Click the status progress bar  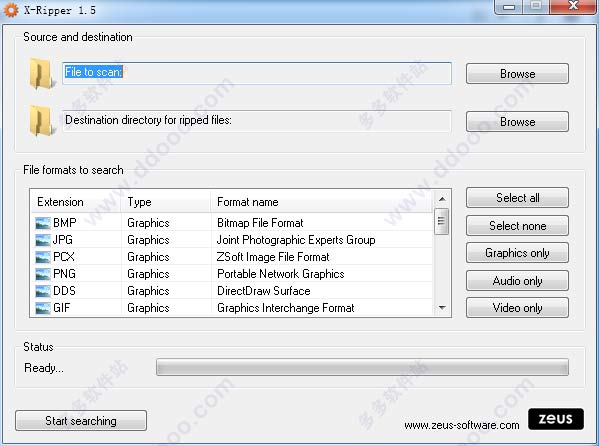tap(362, 367)
